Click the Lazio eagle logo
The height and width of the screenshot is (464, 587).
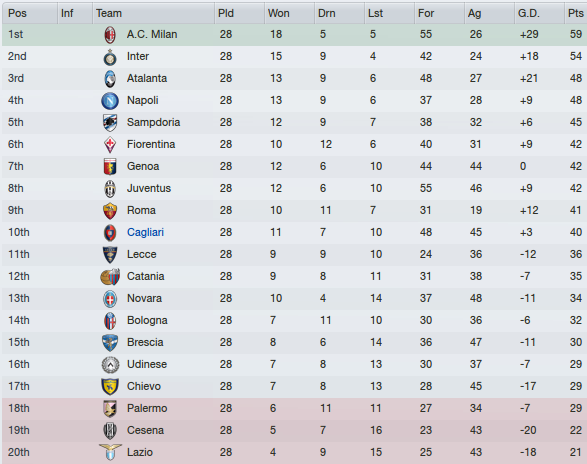110,452
